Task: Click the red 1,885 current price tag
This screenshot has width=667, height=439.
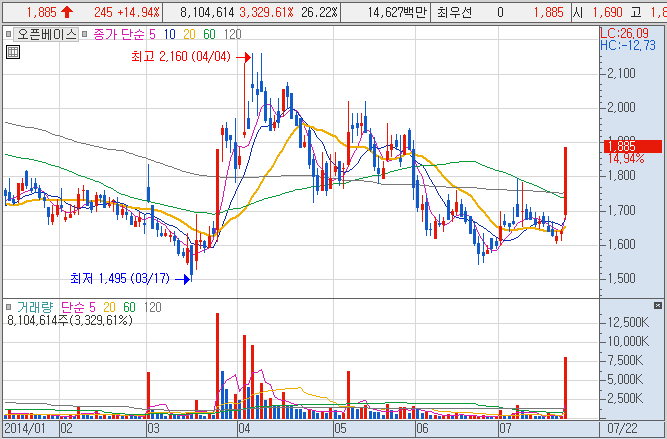Action: pyautogui.click(x=633, y=146)
